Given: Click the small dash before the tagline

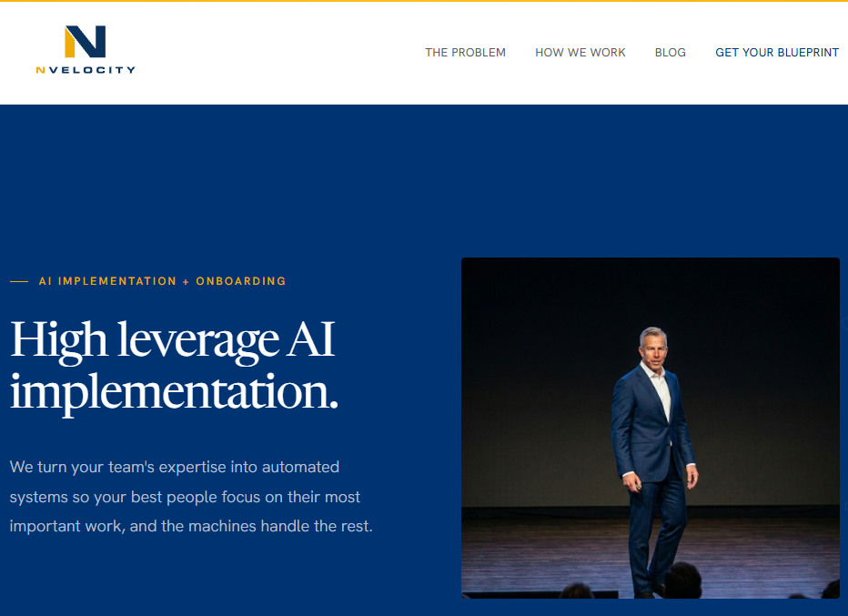Looking at the screenshot, I should [x=19, y=282].
